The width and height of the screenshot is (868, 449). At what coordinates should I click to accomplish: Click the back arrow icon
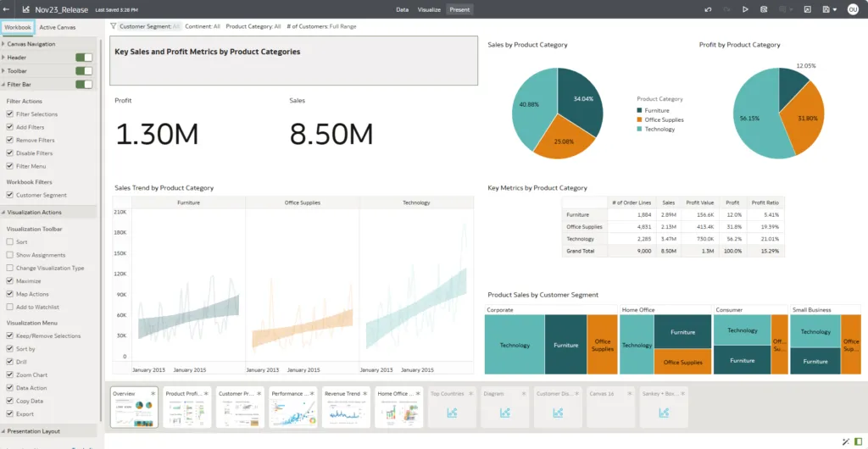point(8,9)
